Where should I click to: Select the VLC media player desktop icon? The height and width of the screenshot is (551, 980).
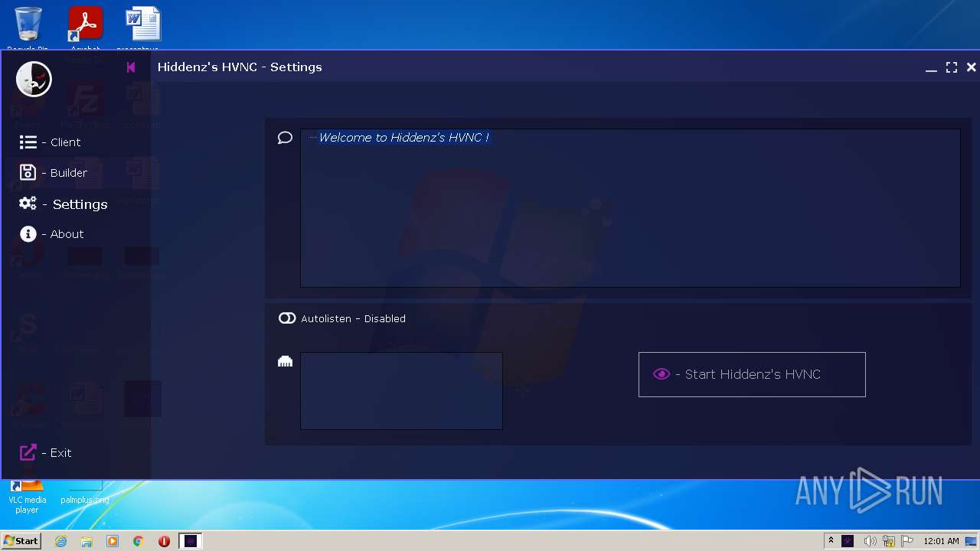coord(28,497)
